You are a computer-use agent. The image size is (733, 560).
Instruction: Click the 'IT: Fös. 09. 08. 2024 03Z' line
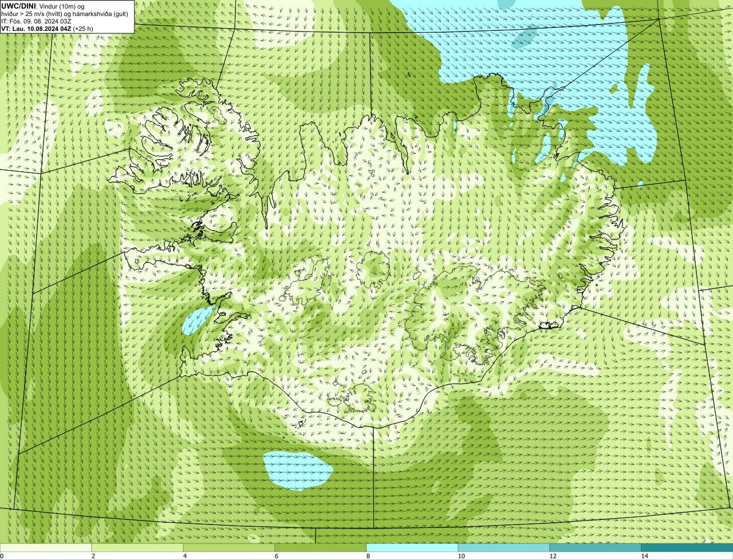pos(37,21)
